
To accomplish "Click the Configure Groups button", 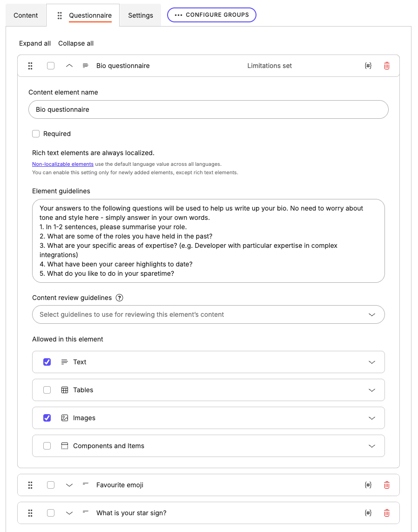I will pyautogui.click(x=212, y=15).
